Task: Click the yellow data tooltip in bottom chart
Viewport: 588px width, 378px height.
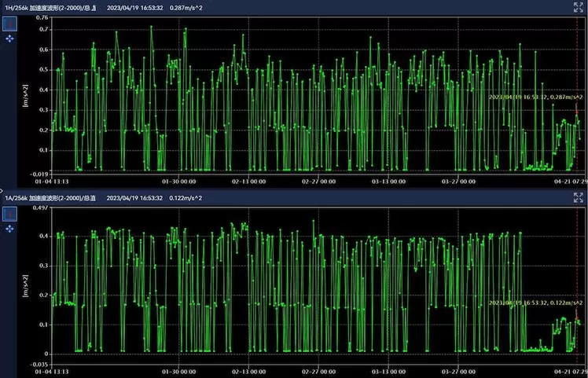Action: click(535, 302)
